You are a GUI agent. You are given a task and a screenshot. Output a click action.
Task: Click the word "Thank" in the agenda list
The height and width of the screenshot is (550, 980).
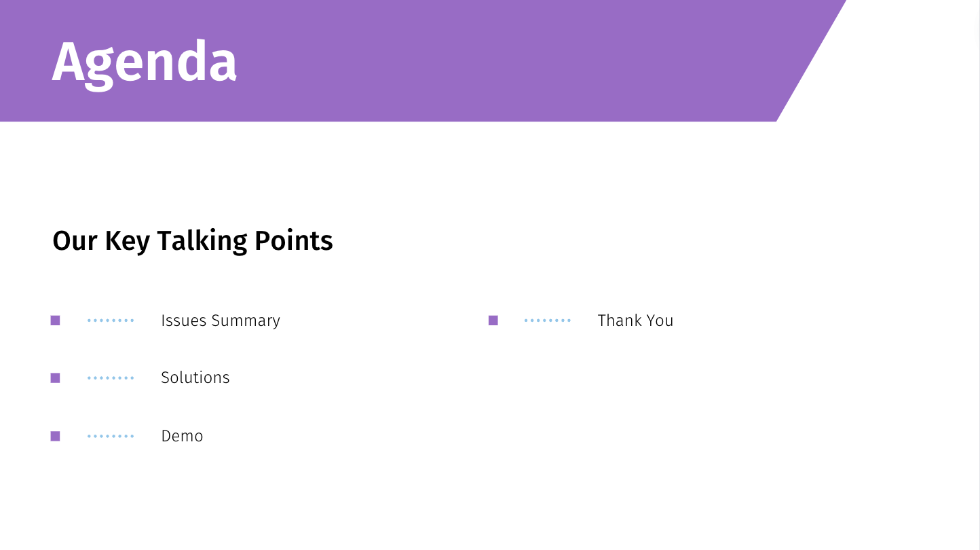click(620, 320)
